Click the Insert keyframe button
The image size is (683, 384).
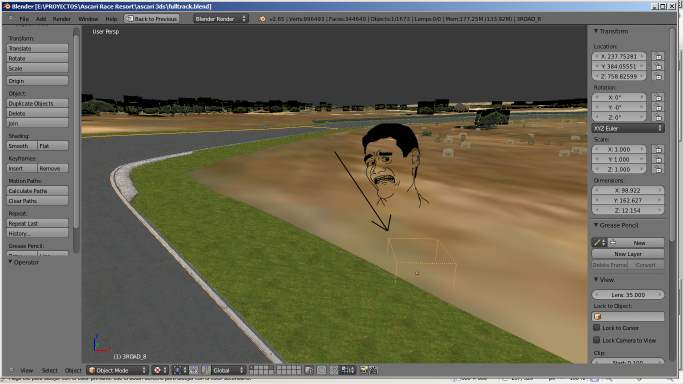click(x=22, y=168)
